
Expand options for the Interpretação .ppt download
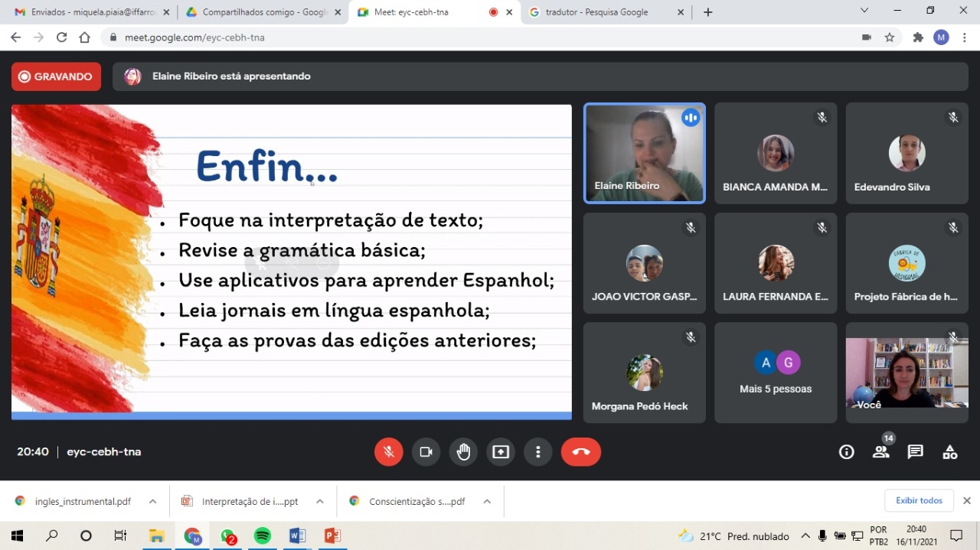[320, 502]
